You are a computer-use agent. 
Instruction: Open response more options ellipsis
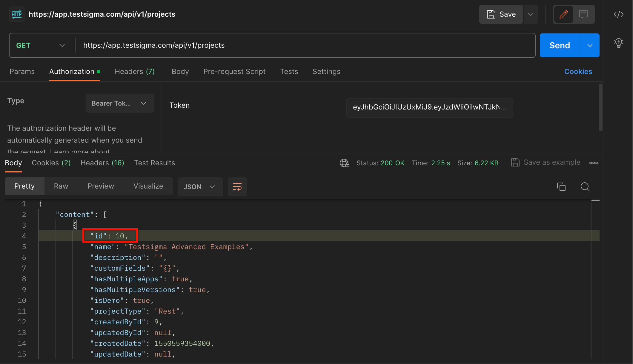point(593,163)
